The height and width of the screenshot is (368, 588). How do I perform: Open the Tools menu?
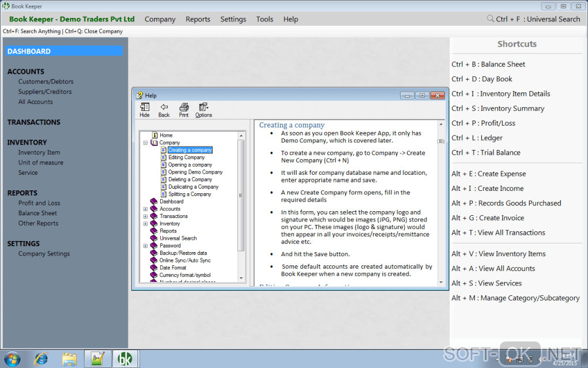(265, 19)
